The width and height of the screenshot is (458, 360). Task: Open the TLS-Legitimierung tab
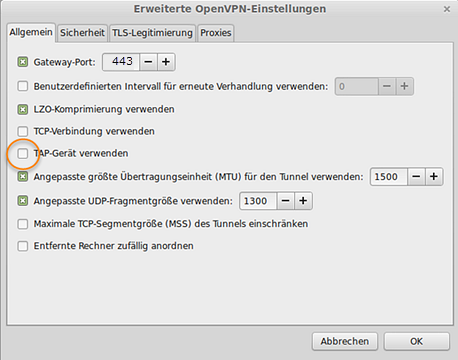tap(152, 33)
